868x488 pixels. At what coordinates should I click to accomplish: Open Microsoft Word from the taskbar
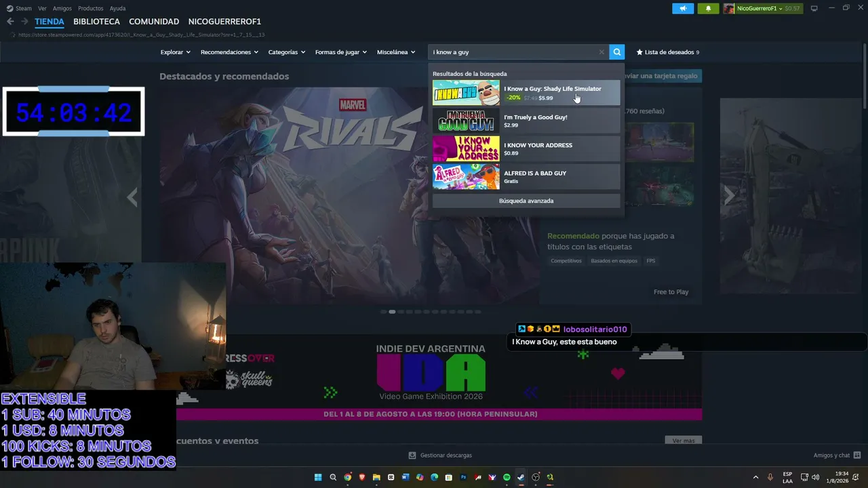pyautogui.click(x=406, y=477)
